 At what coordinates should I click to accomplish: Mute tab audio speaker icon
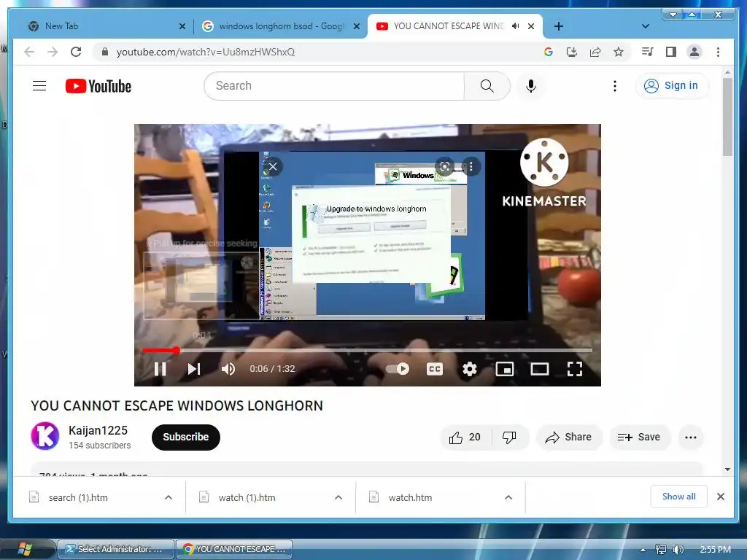pos(516,26)
